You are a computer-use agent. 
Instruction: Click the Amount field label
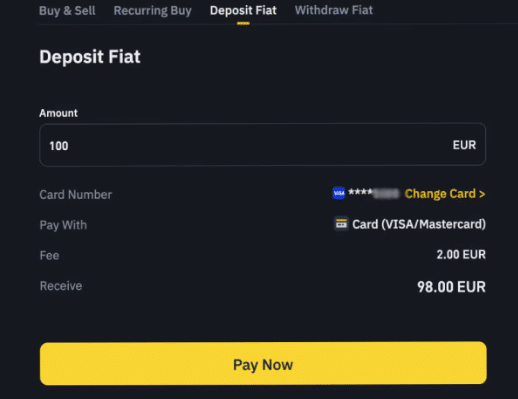point(58,113)
